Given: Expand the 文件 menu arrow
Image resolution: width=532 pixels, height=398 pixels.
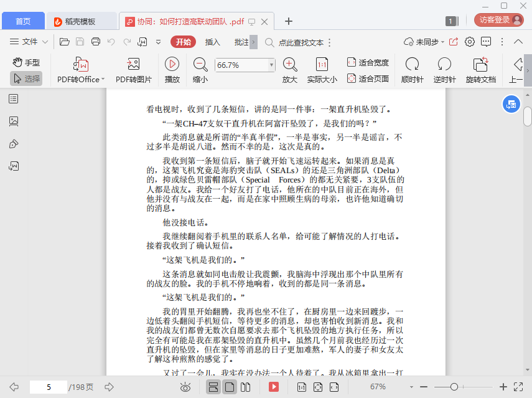Looking at the screenshot, I should point(45,42).
